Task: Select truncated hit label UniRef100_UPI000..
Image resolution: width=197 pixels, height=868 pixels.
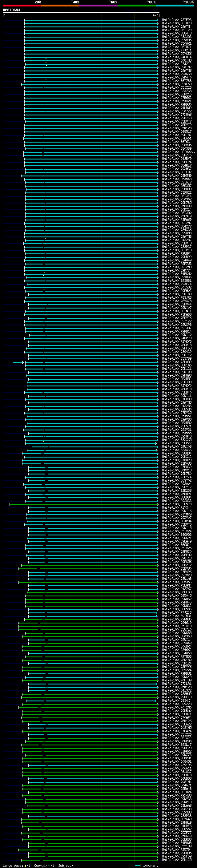Action: [x=178, y=152]
